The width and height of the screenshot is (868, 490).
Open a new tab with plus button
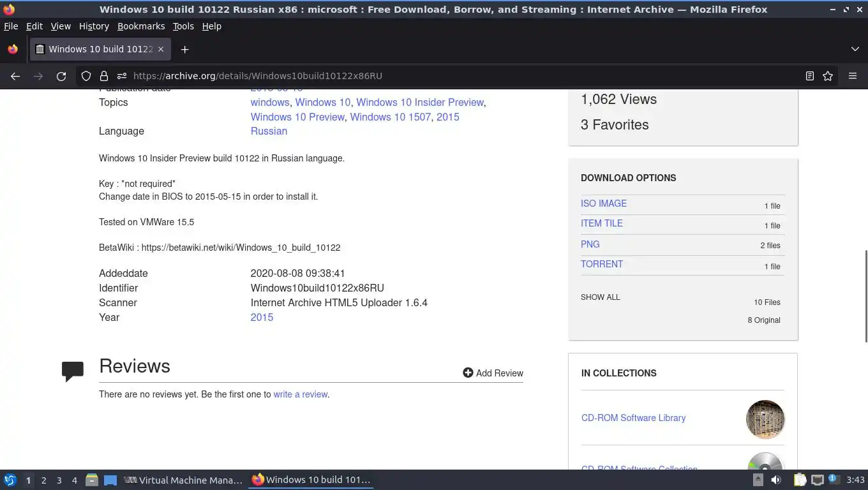click(184, 49)
